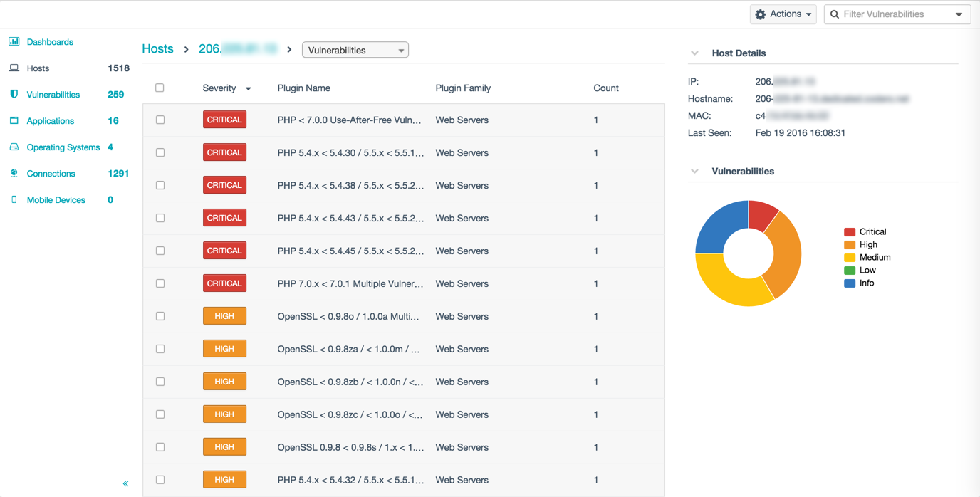Open PHP 7.0.x < 7.0.1 Multiple Vulnerabilities entry
The height and width of the screenshot is (497, 980).
click(350, 284)
